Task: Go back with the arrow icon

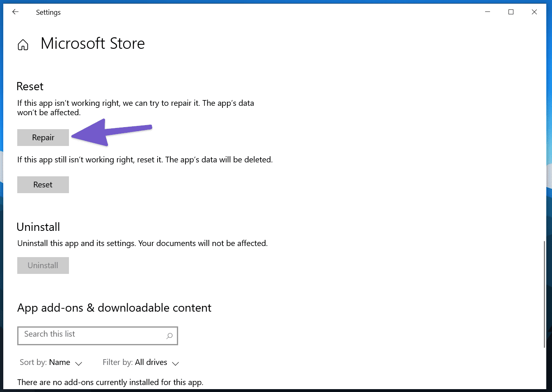Action: coord(15,12)
